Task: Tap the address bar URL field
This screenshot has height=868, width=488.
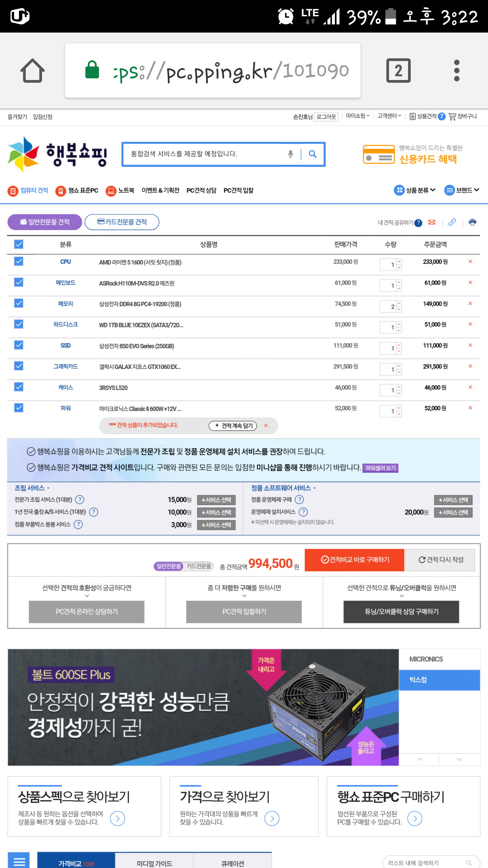Action: (213, 71)
